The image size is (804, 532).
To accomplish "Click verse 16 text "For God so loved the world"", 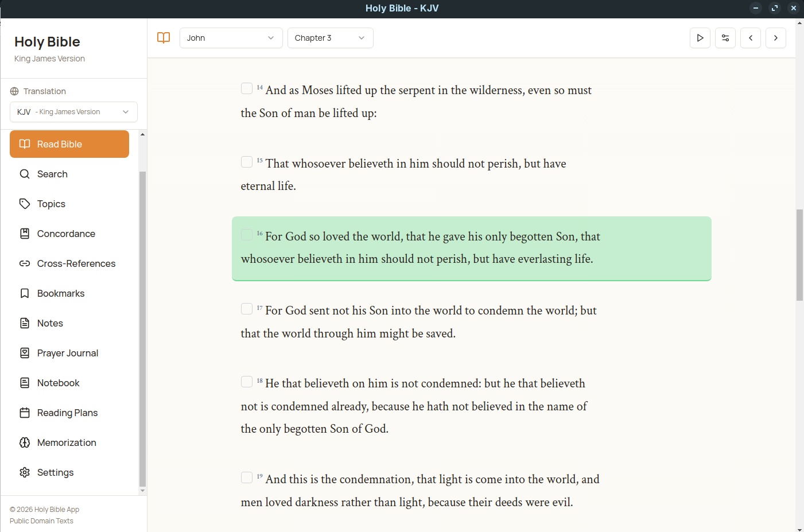I will tap(334, 236).
